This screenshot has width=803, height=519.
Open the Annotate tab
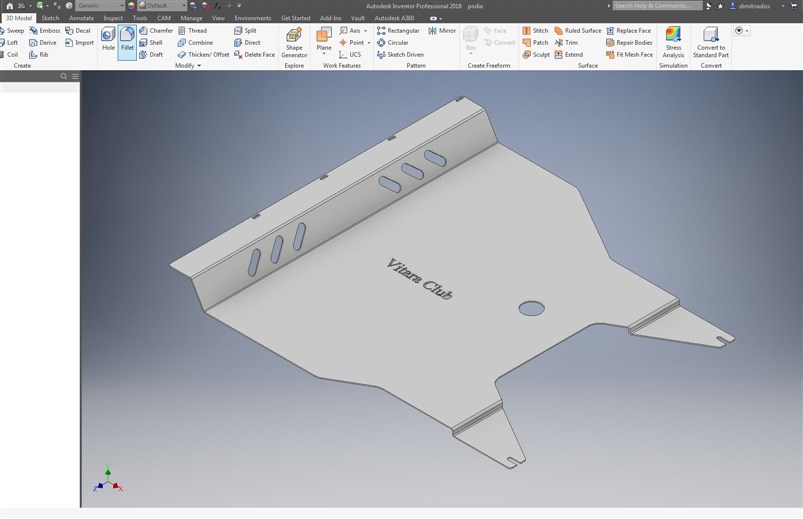click(x=81, y=18)
